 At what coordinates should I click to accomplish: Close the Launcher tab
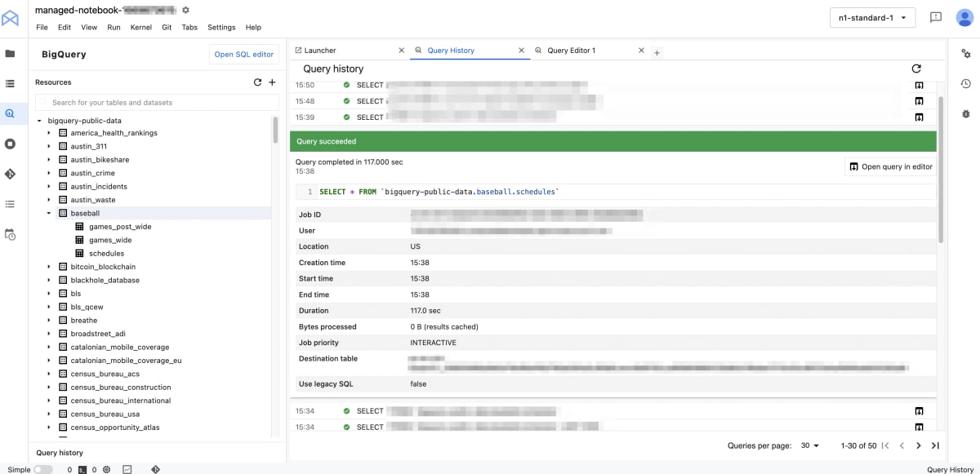401,51
